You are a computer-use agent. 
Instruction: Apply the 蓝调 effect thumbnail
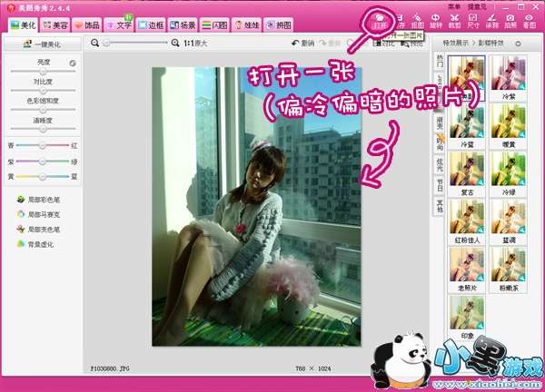[x=508, y=222]
